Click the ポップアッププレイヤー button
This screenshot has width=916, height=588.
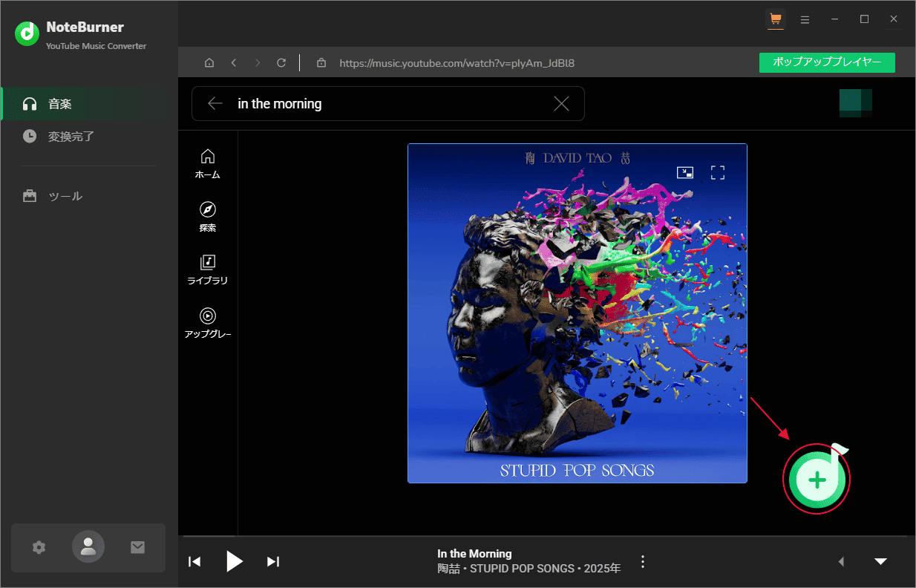(x=827, y=62)
